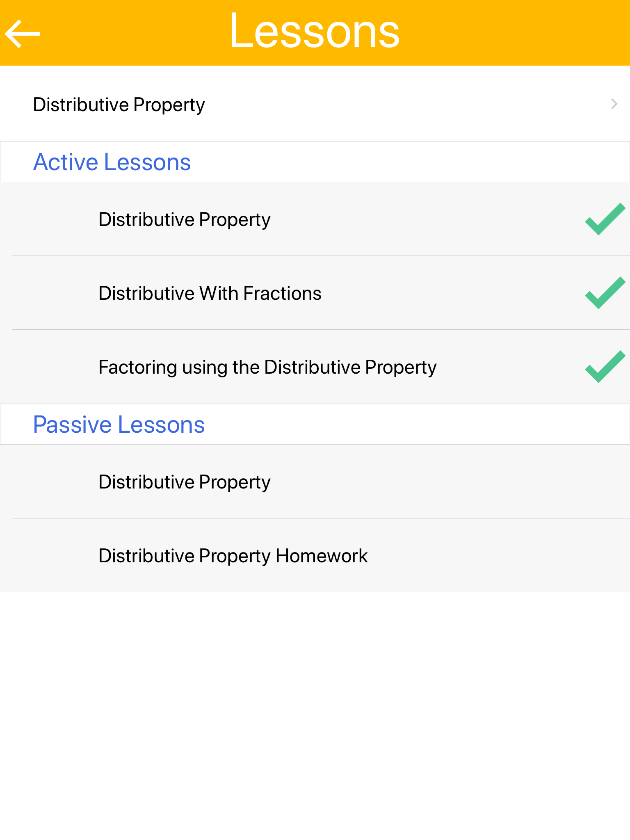Viewport: 630px width, 840px height.
Task: Click the empty white area below Homework
Action: tap(315, 714)
